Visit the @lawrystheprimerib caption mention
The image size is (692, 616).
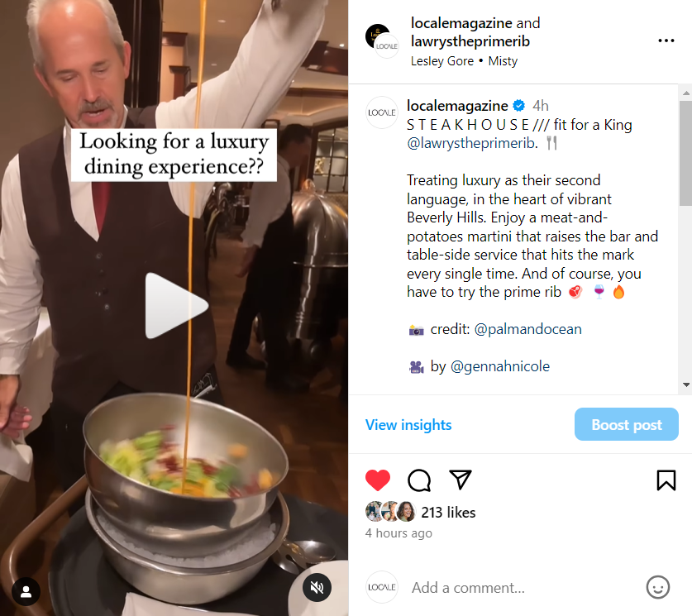coord(471,143)
